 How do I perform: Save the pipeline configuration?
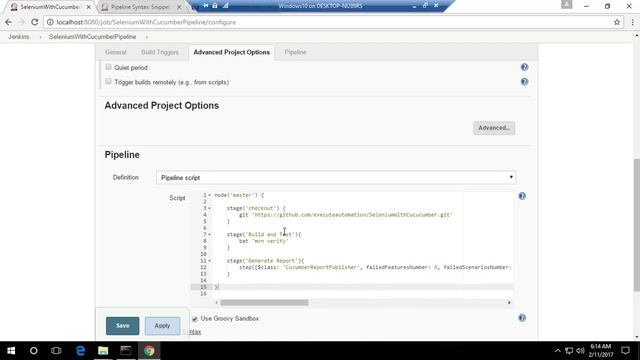coord(122,326)
